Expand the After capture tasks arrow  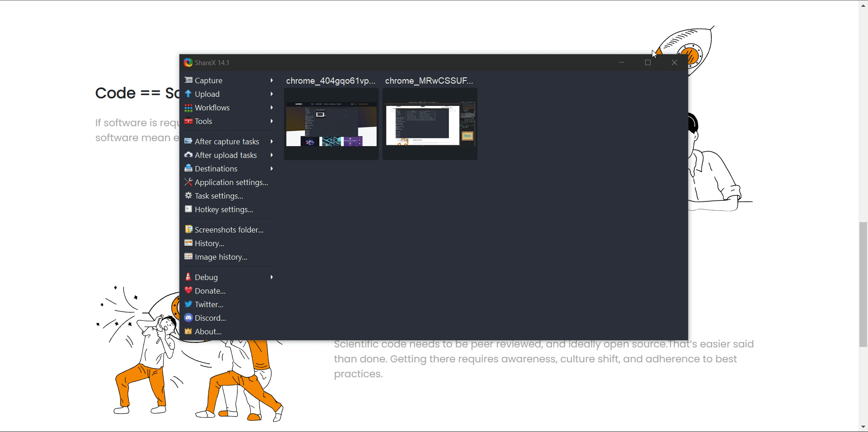(272, 141)
